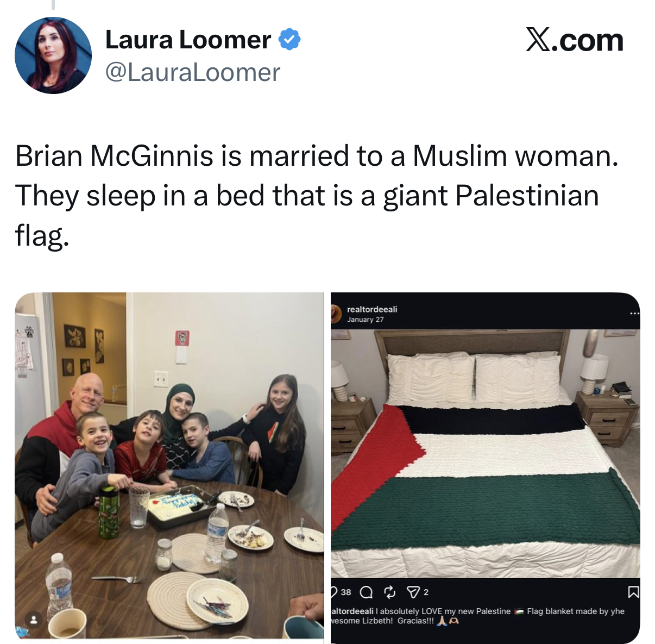
Task: Open comments with the speech bubble icon
Action: (x=367, y=592)
